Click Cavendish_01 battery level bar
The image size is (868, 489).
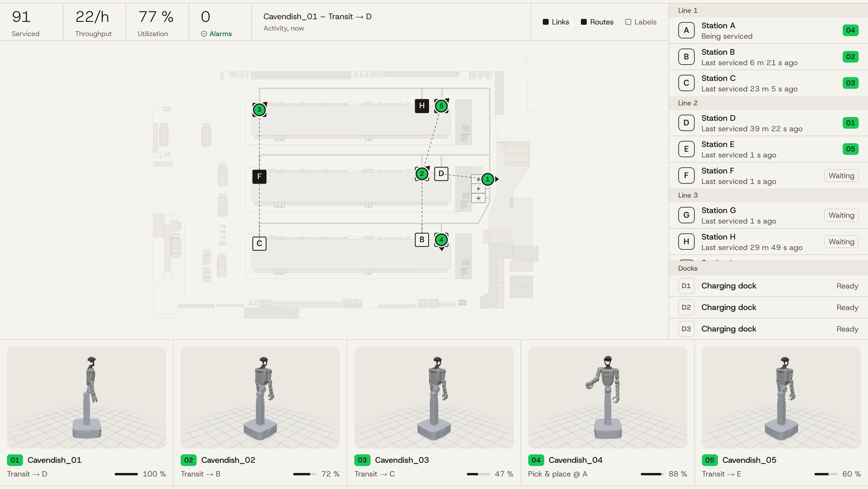(126, 474)
